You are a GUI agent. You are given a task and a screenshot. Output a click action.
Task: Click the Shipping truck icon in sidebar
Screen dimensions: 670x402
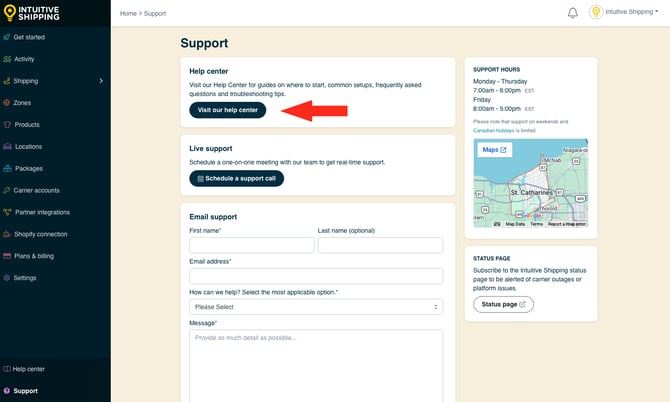(6, 81)
